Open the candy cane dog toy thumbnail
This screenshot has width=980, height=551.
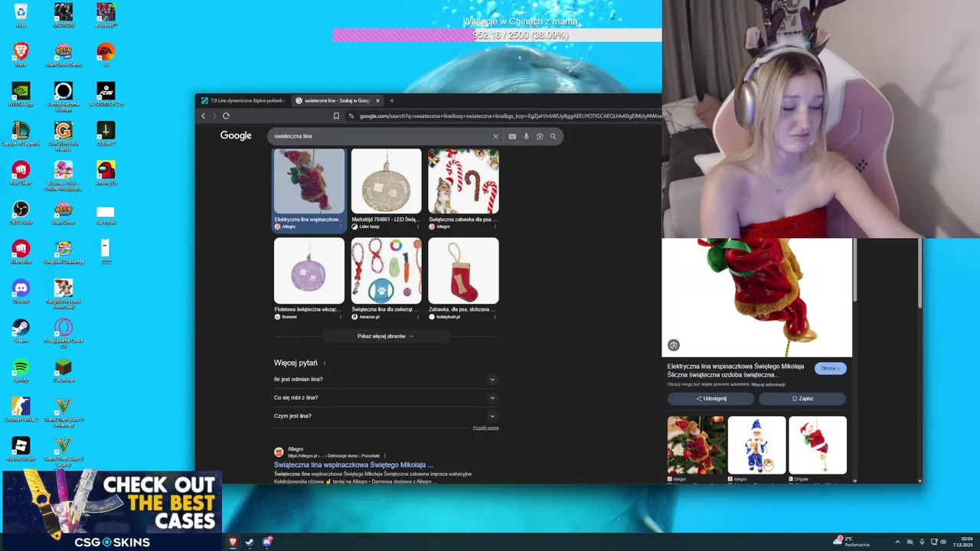(463, 181)
